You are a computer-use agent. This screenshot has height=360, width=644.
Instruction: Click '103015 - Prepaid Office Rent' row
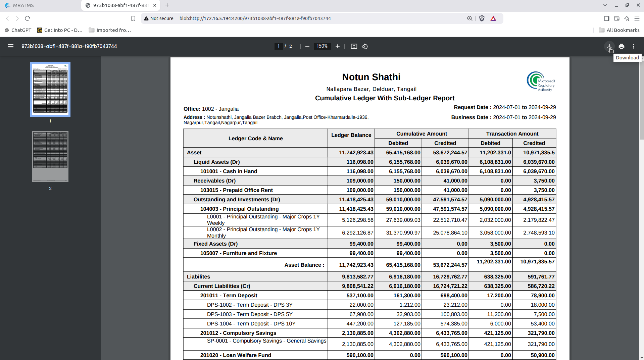click(x=369, y=190)
